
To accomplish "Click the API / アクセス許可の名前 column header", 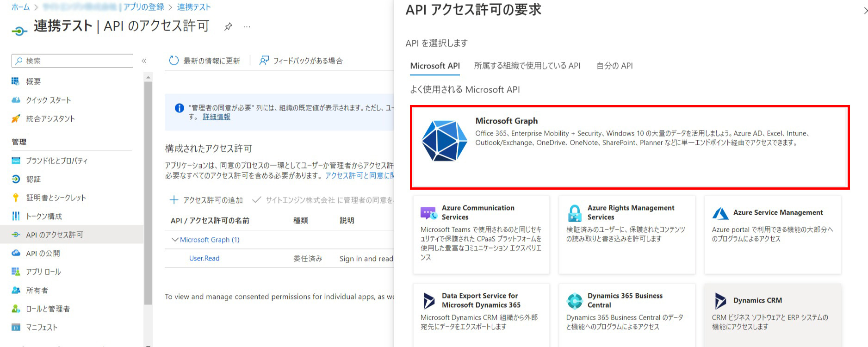I will coord(210,221).
